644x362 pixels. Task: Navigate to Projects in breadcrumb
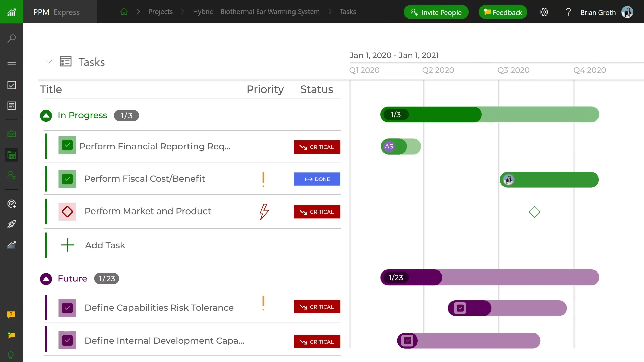160,12
